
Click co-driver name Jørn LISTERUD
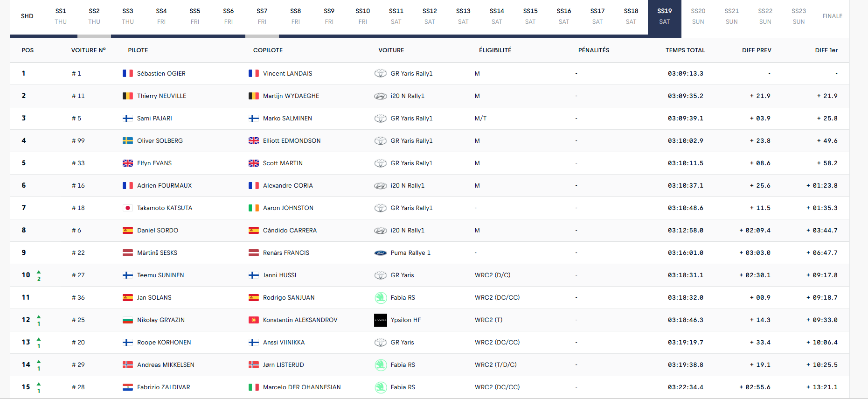point(284,365)
